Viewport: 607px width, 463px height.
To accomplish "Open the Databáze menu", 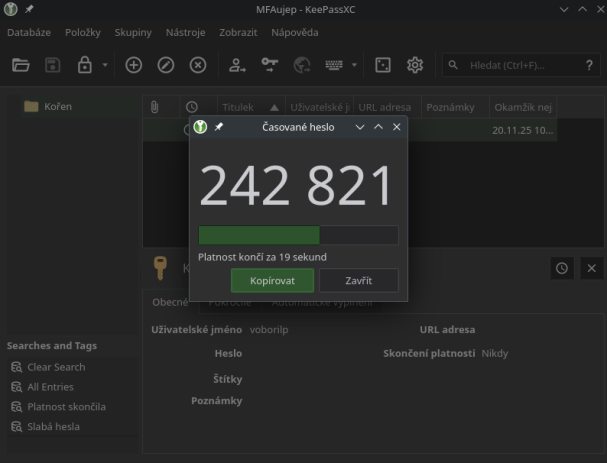I will (x=28, y=32).
